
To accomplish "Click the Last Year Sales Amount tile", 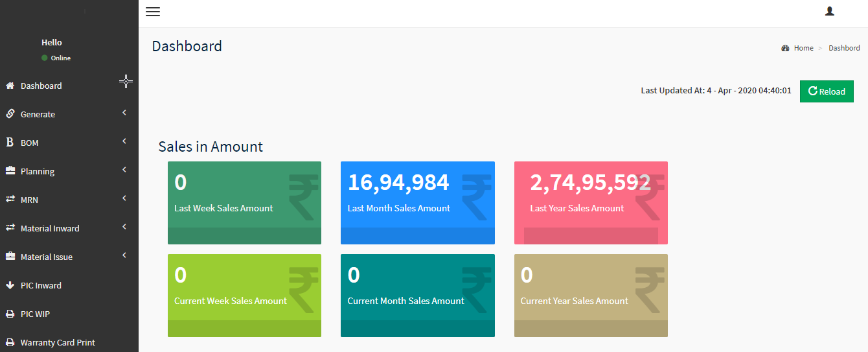I will (x=590, y=202).
